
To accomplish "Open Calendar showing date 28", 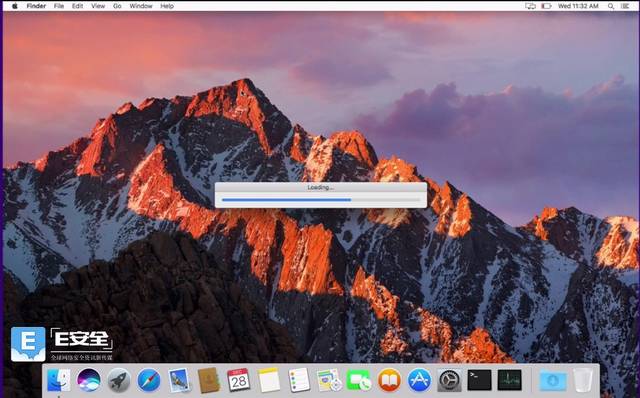I will click(x=239, y=380).
